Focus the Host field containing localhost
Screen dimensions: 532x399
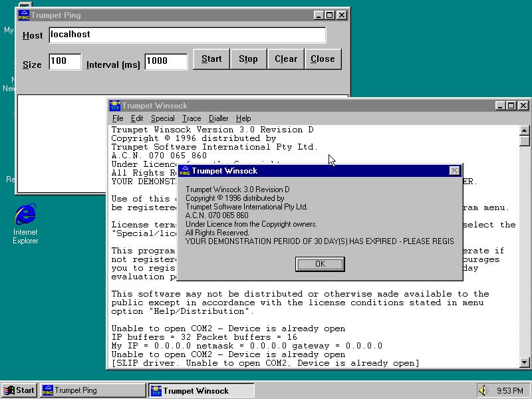tap(188, 35)
